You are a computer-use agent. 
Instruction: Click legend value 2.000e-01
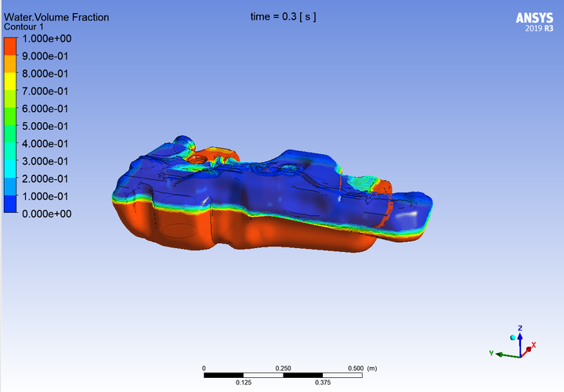pyautogui.click(x=45, y=178)
